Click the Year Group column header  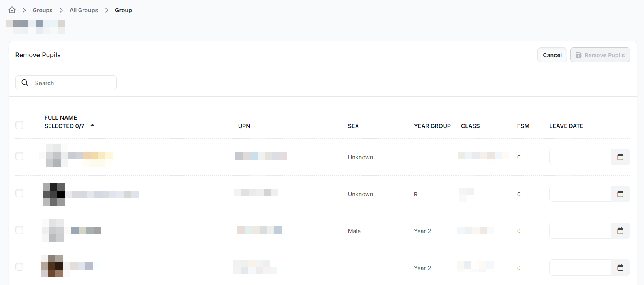[x=432, y=126]
